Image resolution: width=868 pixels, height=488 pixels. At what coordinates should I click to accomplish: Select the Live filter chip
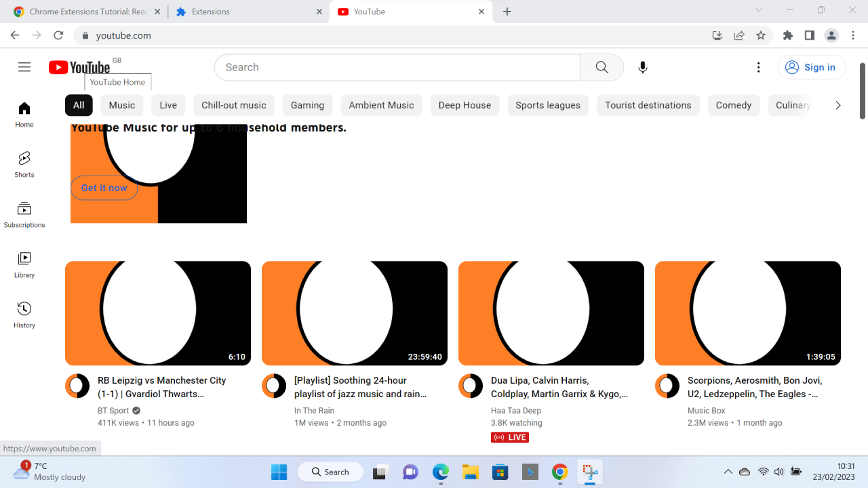click(168, 105)
